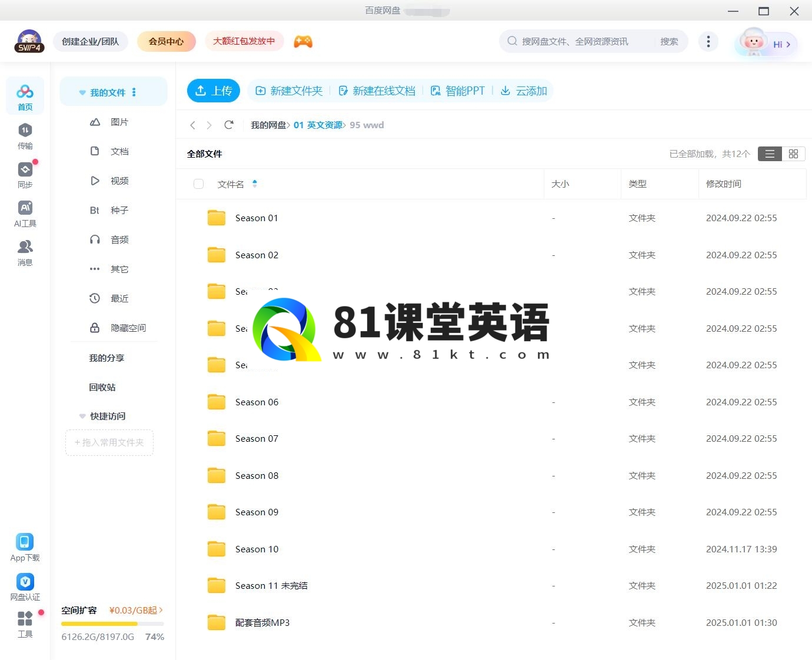Select Season 11 未完结 row

491,585
